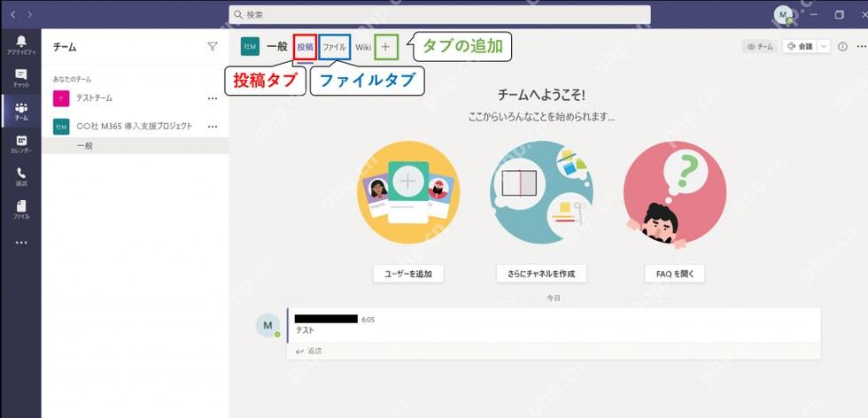This screenshot has width=868, height=418.
Task: Click the channel's 社M avatar in header
Action: 250,47
